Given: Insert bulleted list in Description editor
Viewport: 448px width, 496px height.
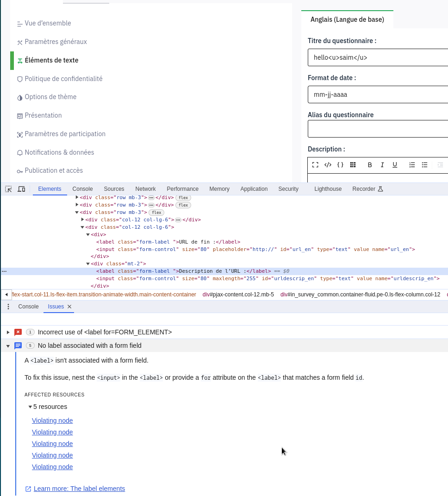Looking at the screenshot, I should (x=424, y=165).
